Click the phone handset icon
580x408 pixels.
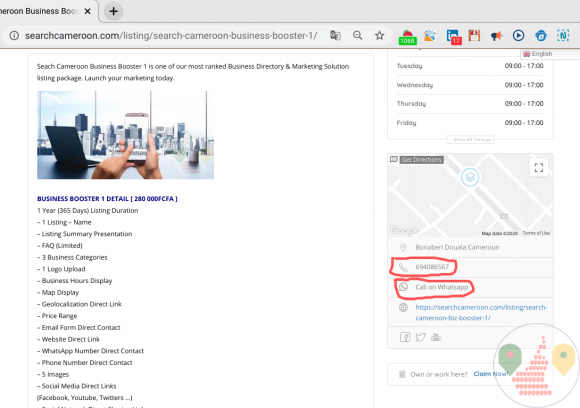pos(403,267)
